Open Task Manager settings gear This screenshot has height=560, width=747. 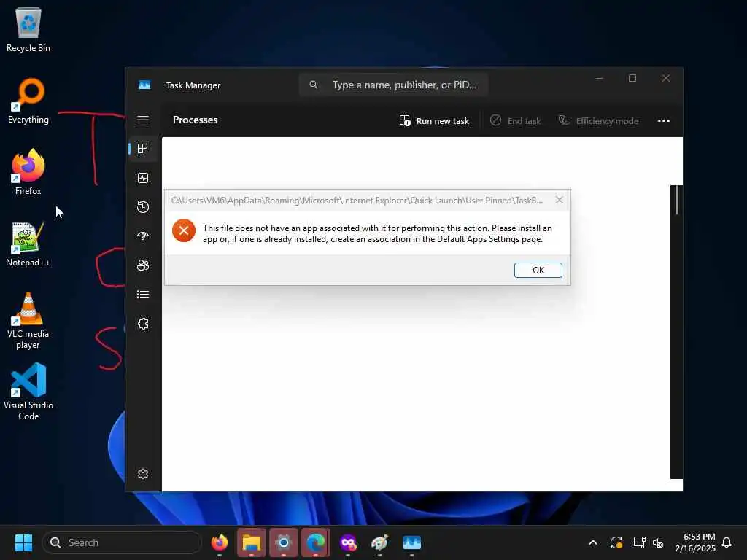[x=143, y=474]
